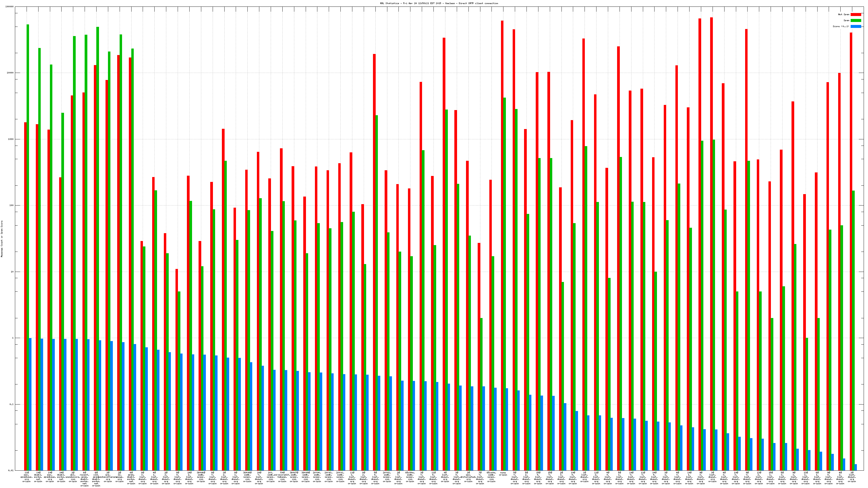Click the 'none origin' x-axis label

click(x=503, y=474)
